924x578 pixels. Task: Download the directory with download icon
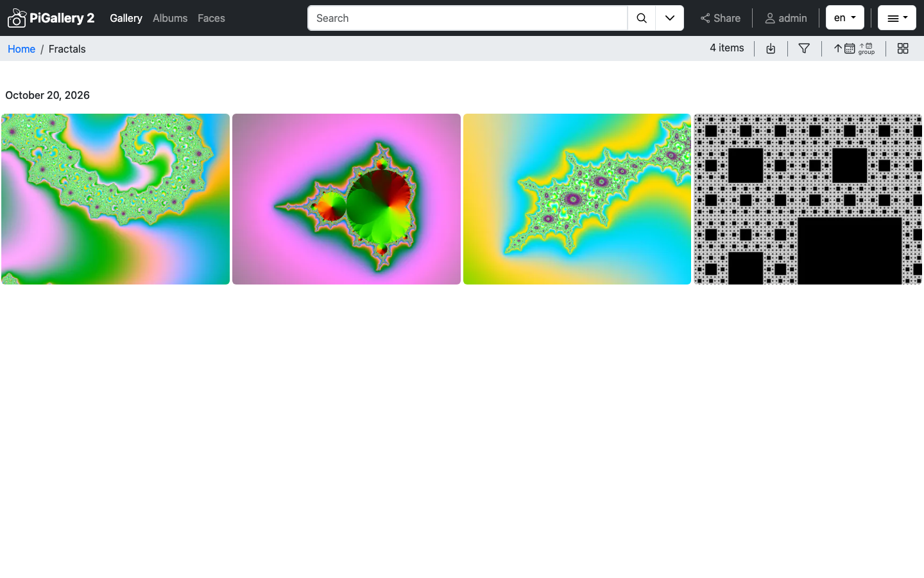coord(771,49)
